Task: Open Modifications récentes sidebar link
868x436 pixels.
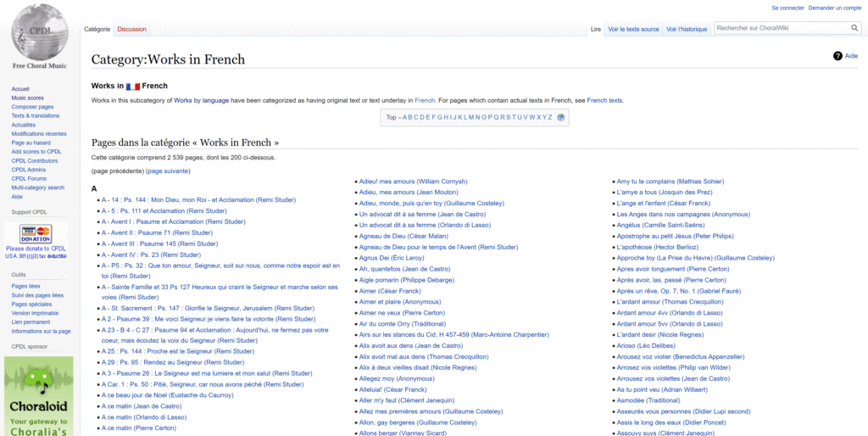Action: (x=39, y=133)
